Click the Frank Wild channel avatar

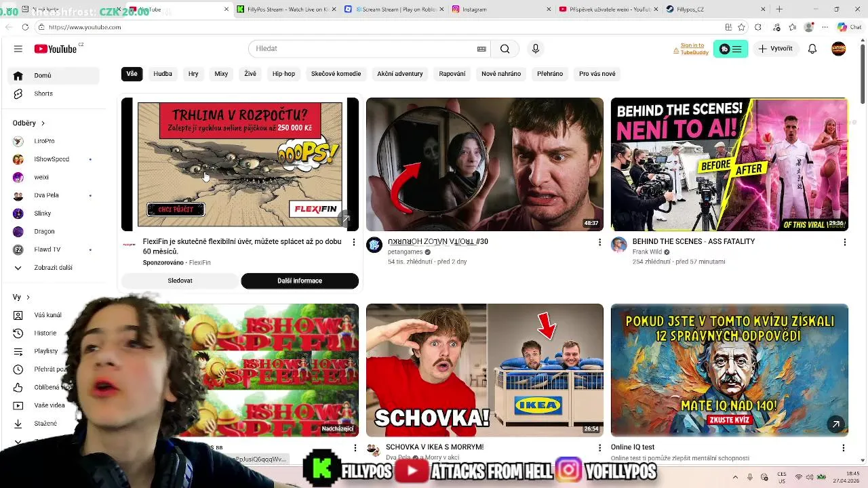coord(618,245)
